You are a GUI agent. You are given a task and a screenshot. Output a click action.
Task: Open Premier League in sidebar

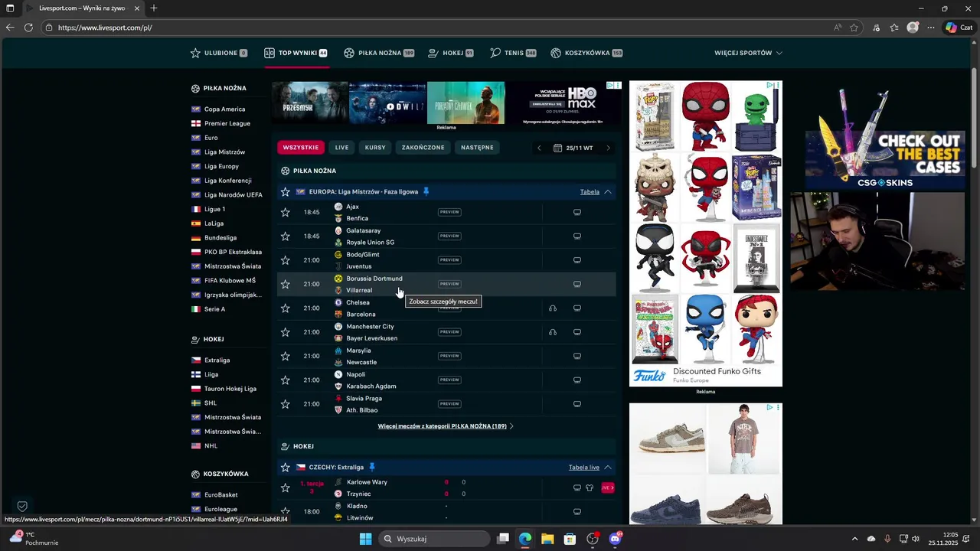(227, 123)
